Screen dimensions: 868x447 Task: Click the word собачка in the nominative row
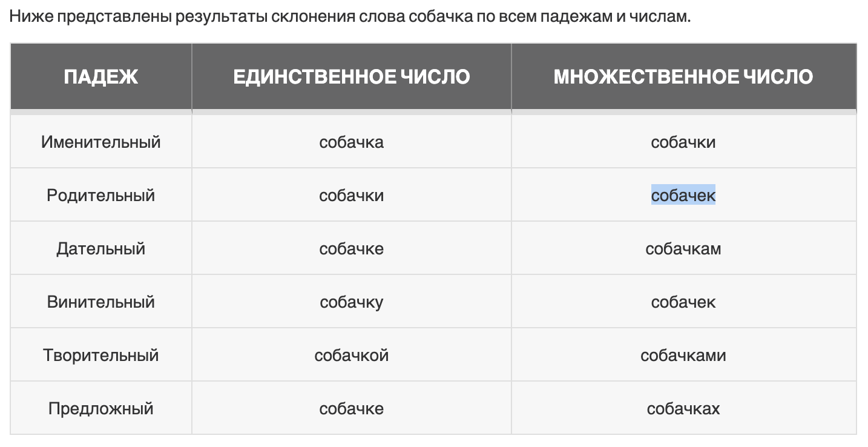click(x=351, y=142)
